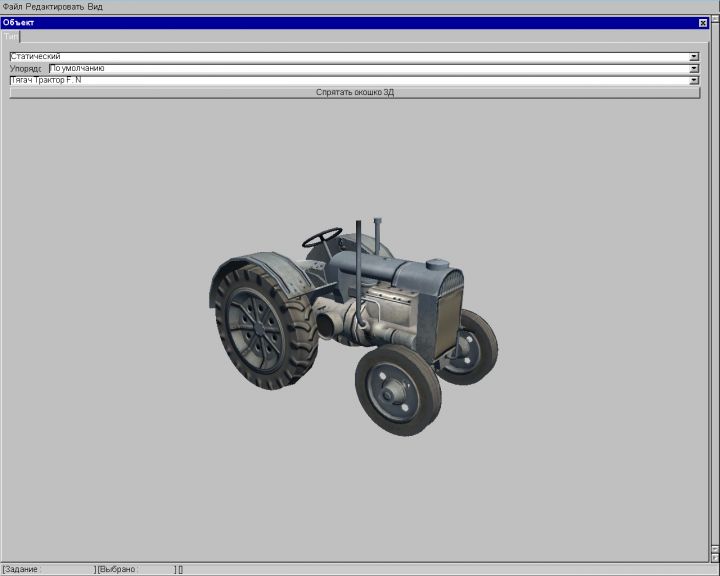
Task: Click the Упорядо label beside the dropdown
Action: pyautogui.click(x=27, y=69)
